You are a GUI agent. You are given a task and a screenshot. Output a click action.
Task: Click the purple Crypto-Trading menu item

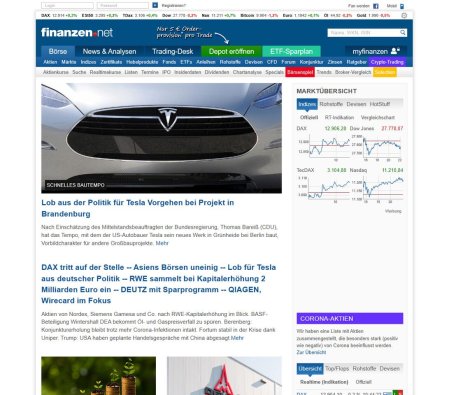(387, 62)
